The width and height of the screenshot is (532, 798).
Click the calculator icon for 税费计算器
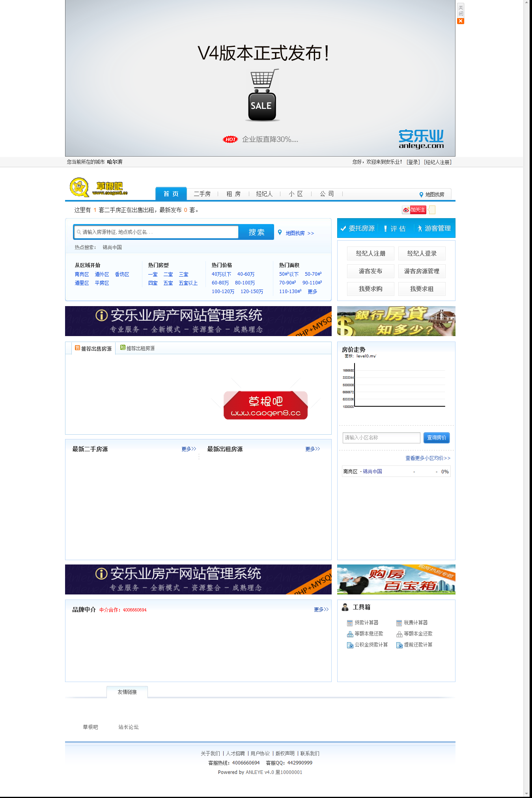click(x=399, y=623)
